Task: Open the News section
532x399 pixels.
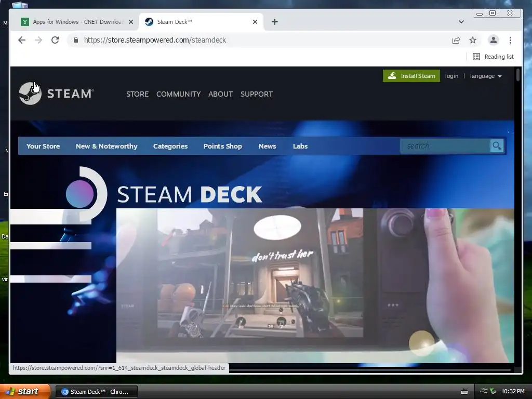Action: click(x=268, y=146)
